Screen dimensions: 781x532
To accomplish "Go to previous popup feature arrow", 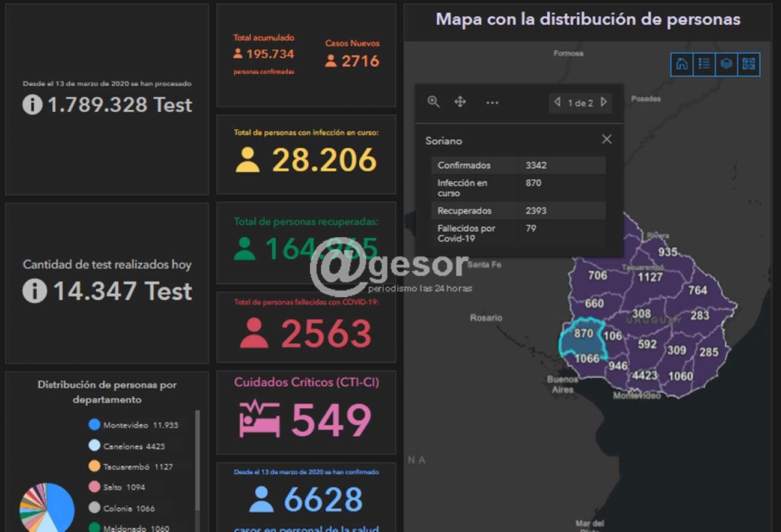I will pos(557,103).
